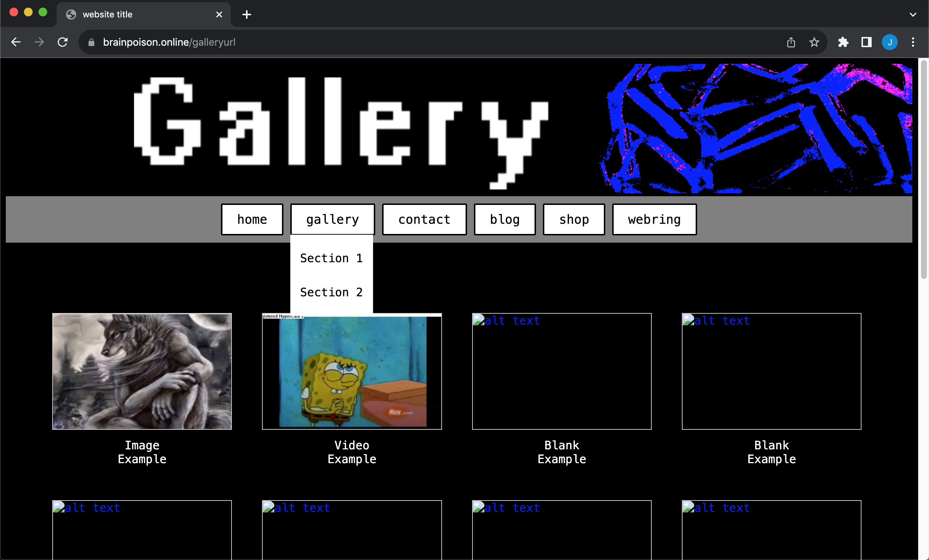Open Chrome three-dot menu
Image resolution: width=929 pixels, height=560 pixels.
point(913,42)
